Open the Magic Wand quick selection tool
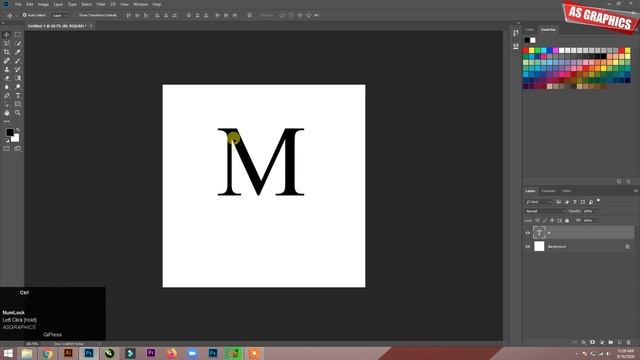Image resolution: width=640 pixels, height=360 pixels. tap(18, 43)
